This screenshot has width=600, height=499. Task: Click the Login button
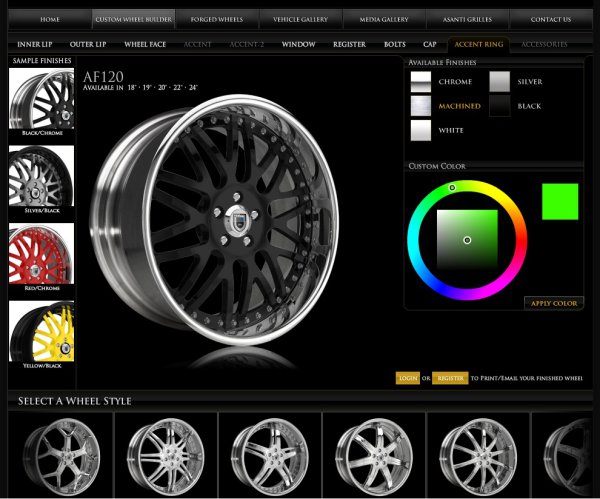(407, 379)
